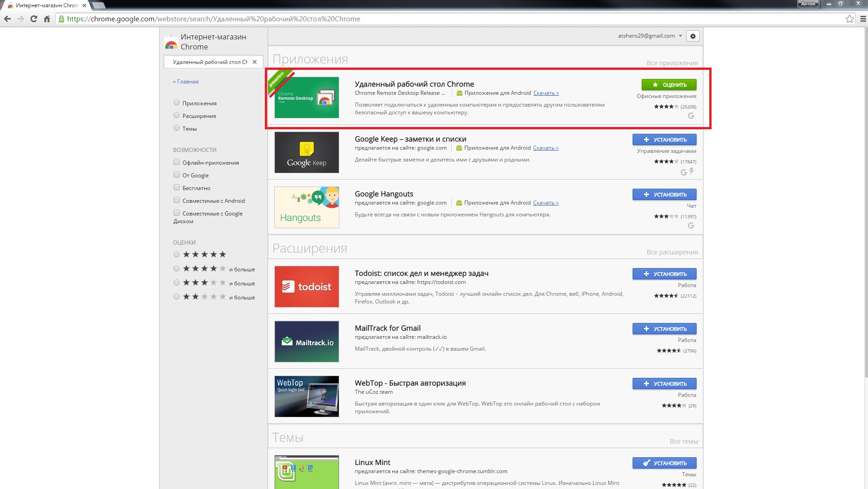Open Все приложения link
Image resolution: width=868 pixels, height=489 pixels.
click(672, 63)
